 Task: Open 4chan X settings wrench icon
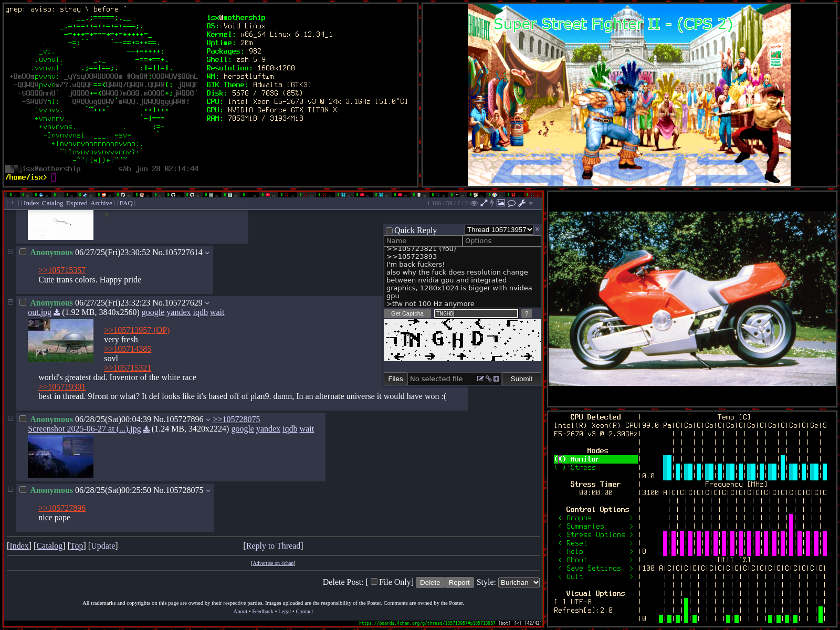pyautogui.click(x=522, y=203)
